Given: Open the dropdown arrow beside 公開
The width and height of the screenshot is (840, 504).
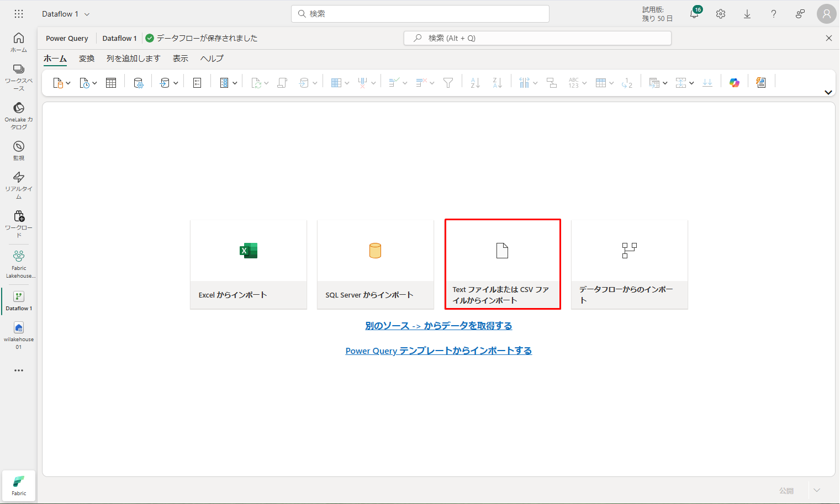Looking at the screenshot, I should [817, 490].
